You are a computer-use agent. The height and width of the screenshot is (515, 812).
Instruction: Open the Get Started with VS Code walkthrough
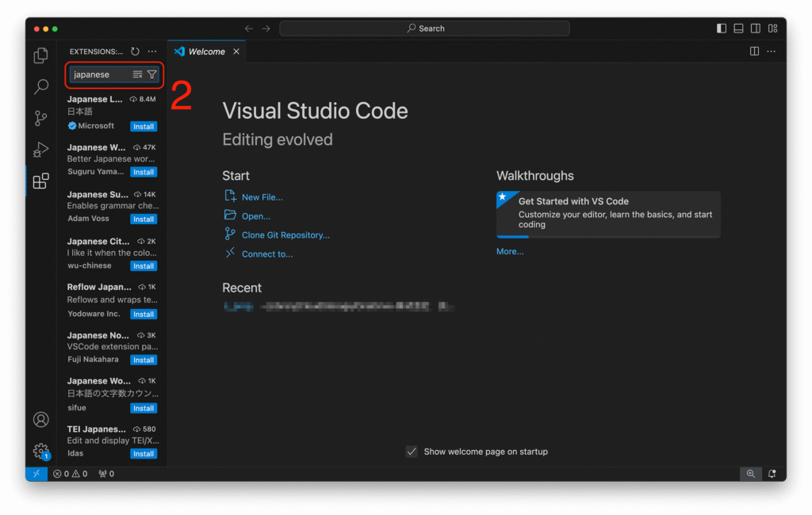(608, 214)
